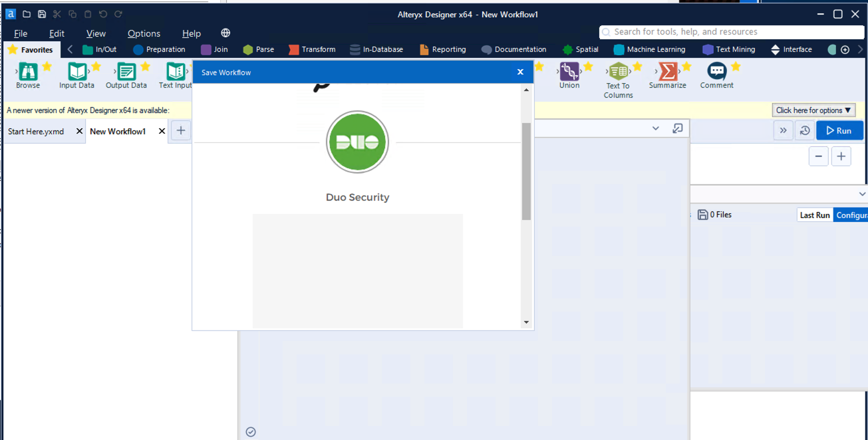Click the Alteryx logo icon in title bar
868x440 pixels.
click(11, 14)
